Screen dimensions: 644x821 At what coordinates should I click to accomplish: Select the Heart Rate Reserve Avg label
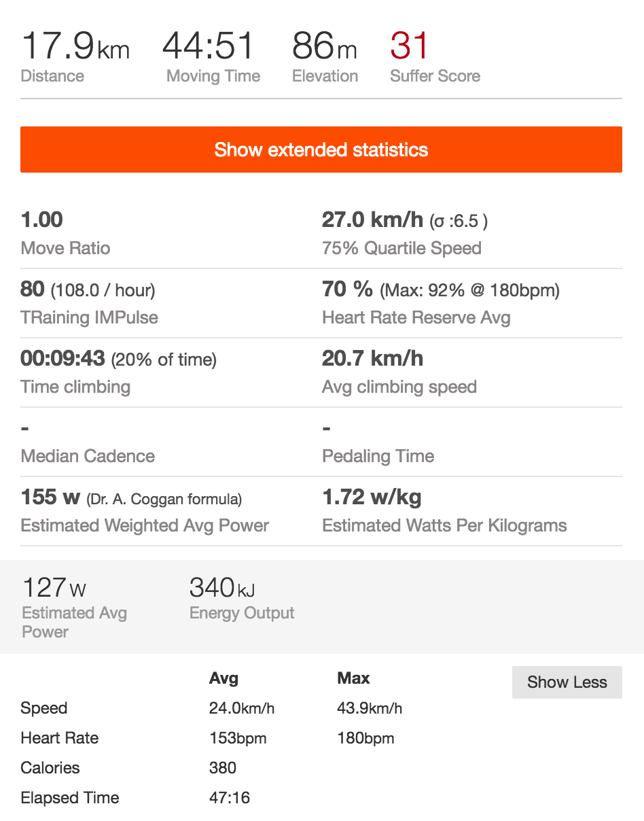pos(416,317)
